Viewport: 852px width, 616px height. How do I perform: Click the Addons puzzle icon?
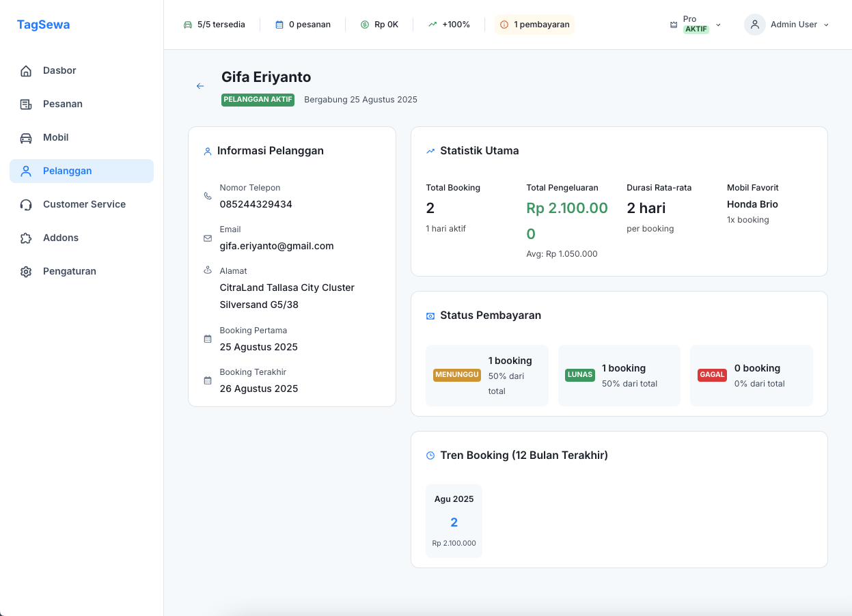26,238
